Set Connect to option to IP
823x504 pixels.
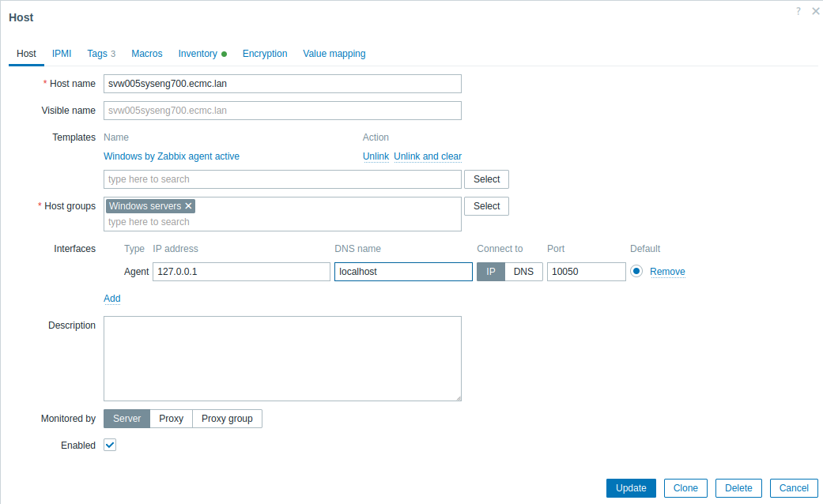pos(490,272)
